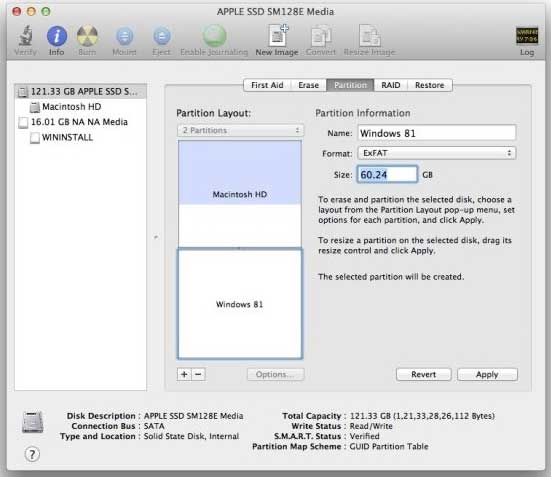Open the Log viewer icon
Image resolution: width=551 pixels, height=477 pixels.
click(527, 36)
